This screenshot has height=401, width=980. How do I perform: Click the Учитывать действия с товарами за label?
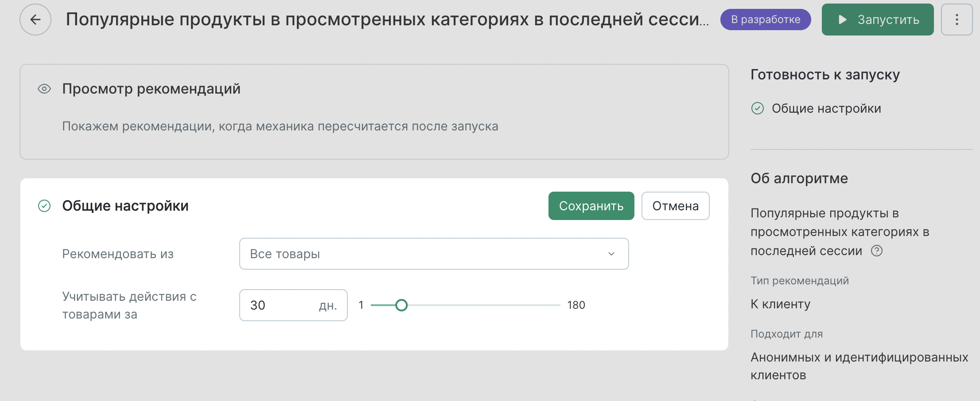point(129,305)
